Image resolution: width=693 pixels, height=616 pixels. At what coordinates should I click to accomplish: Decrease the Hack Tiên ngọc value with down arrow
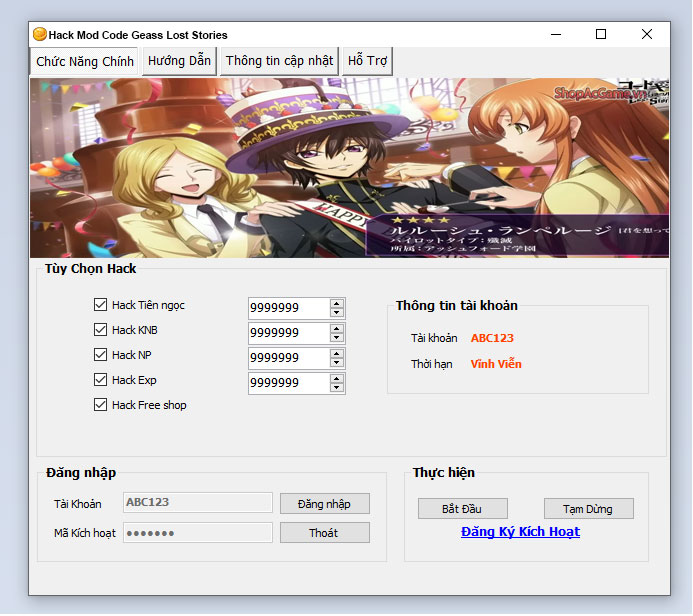pyautogui.click(x=337, y=312)
